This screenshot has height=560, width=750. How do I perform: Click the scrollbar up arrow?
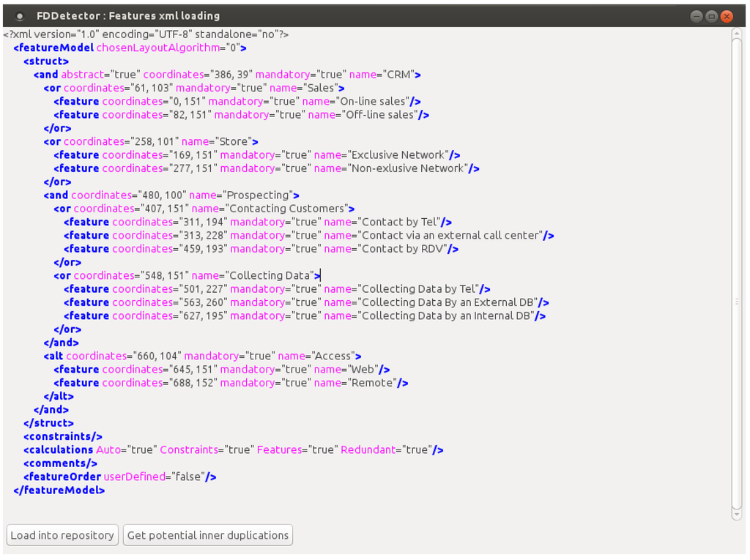tap(737, 33)
